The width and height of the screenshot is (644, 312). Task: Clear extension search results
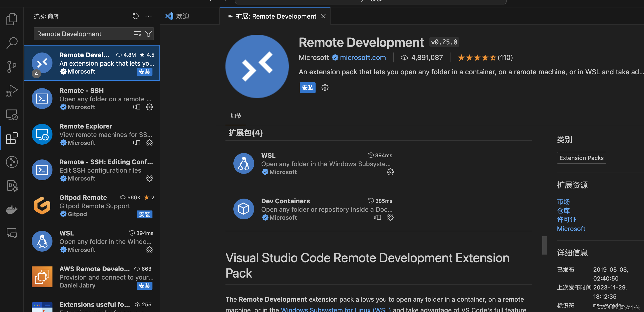click(x=137, y=34)
